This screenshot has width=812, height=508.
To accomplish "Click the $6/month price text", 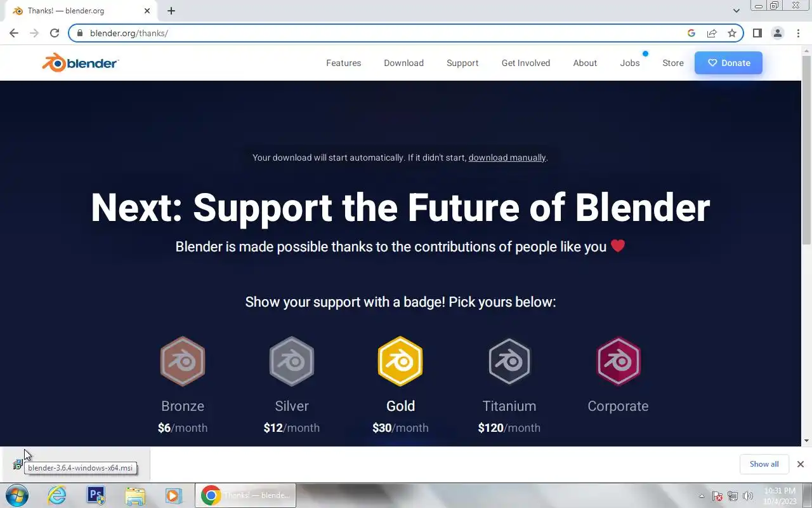I will point(183,428).
